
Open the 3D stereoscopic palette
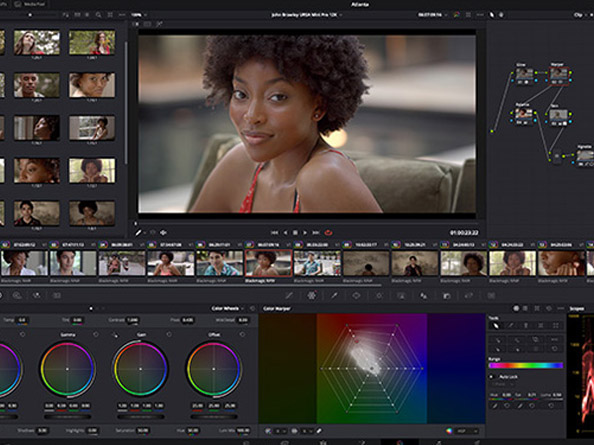tap(491, 295)
